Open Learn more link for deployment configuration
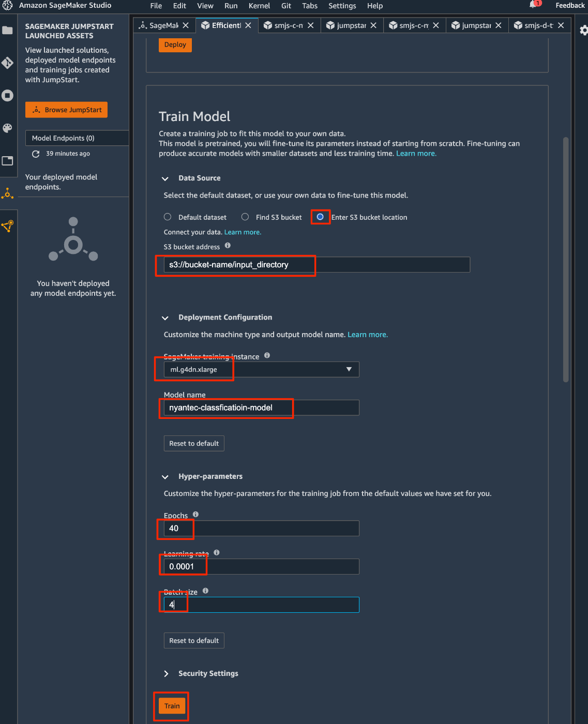The height and width of the screenshot is (724, 588). click(x=368, y=335)
